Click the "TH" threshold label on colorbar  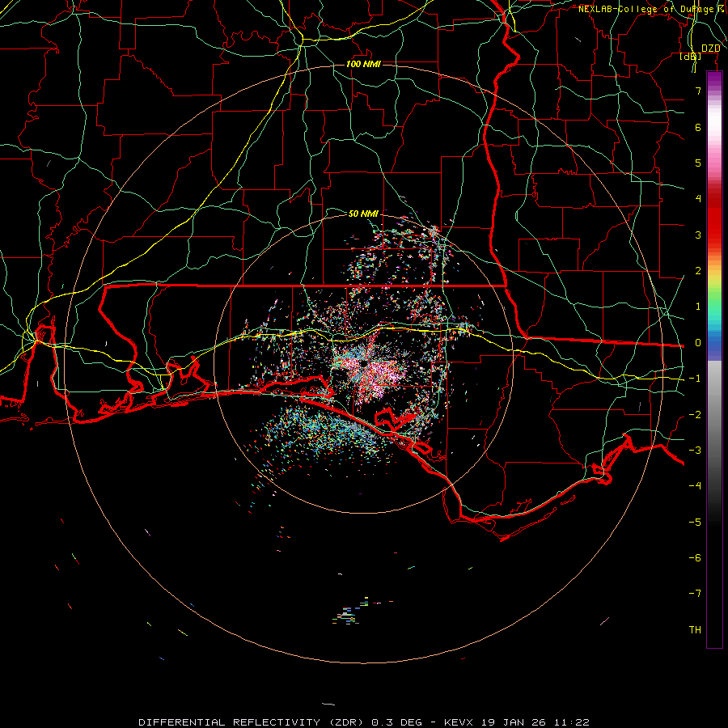695,629
